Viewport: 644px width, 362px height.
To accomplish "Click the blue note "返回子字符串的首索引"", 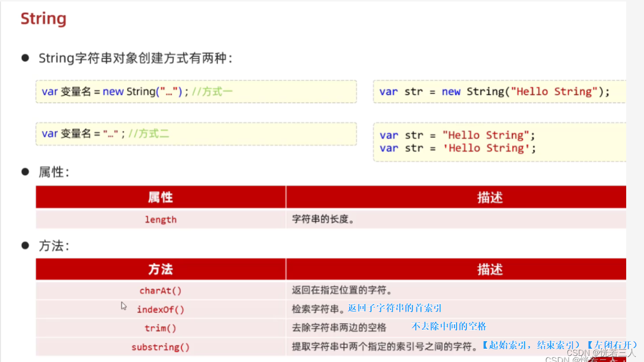I will click(395, 308).
